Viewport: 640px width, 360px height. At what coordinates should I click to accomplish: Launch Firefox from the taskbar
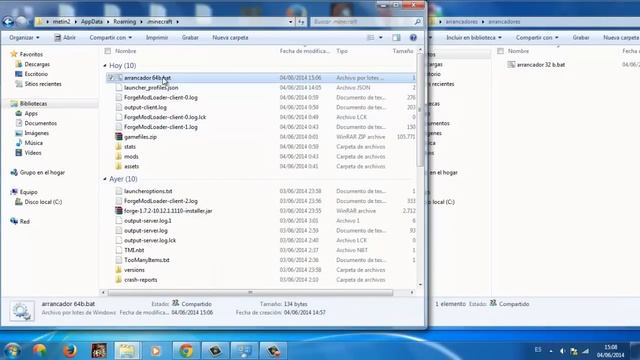click(70, 351)
